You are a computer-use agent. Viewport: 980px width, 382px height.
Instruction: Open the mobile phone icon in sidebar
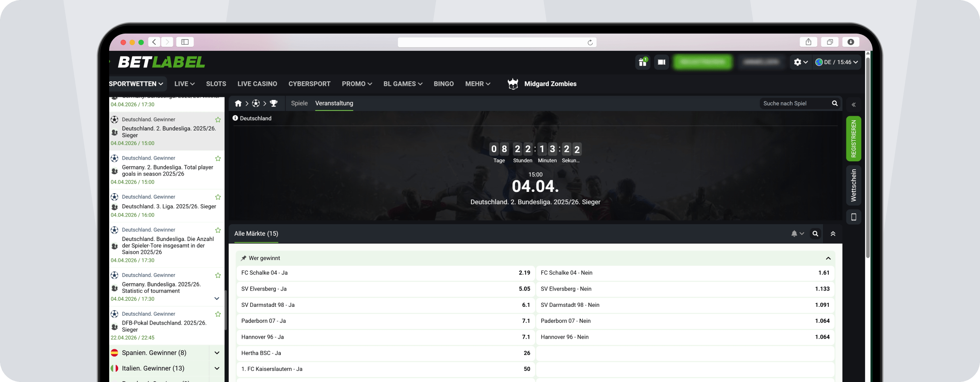(x=854, y=217)
